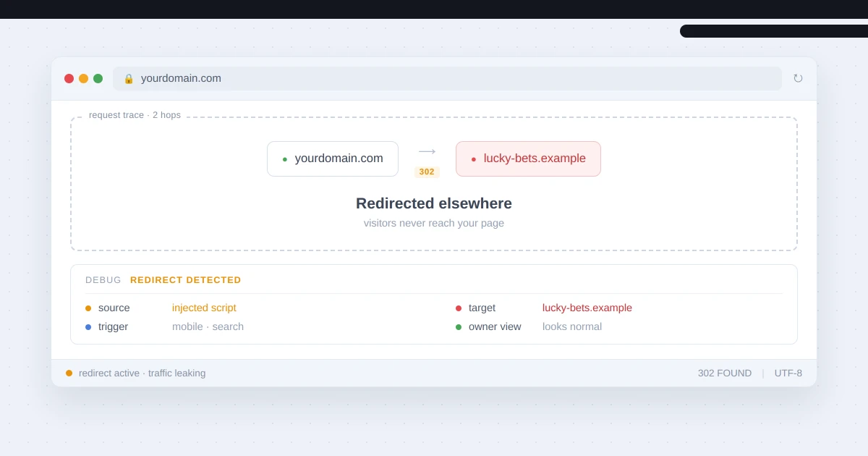Click the yellow window dot
Viewport: 868px width, 456px height.
83,78
